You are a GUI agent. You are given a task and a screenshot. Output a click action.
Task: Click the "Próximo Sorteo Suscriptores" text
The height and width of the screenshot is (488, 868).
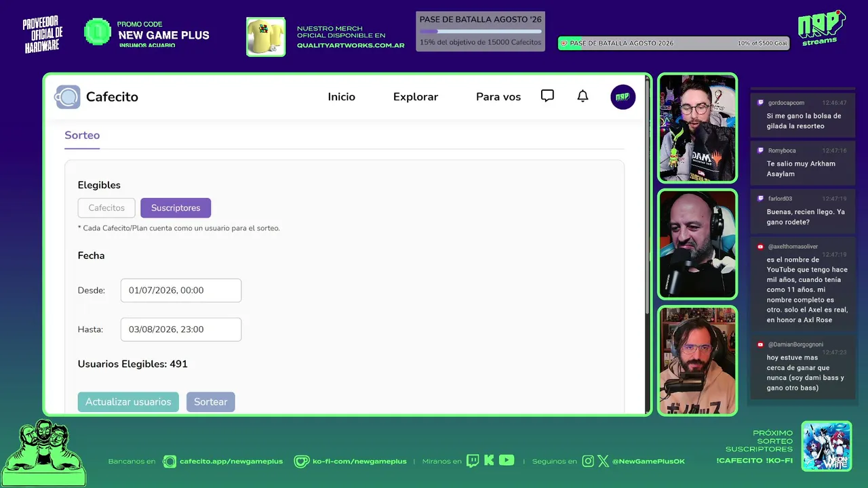759,441
